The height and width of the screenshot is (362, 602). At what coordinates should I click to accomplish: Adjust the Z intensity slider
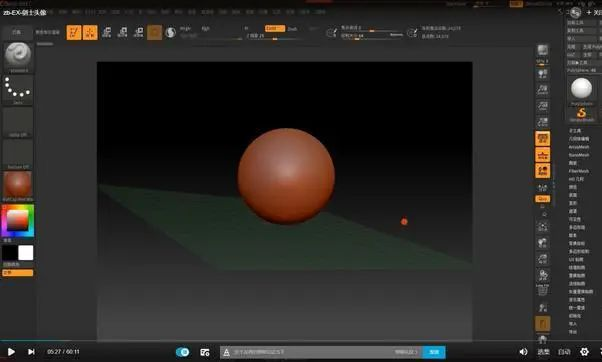[x=274, y=36]
